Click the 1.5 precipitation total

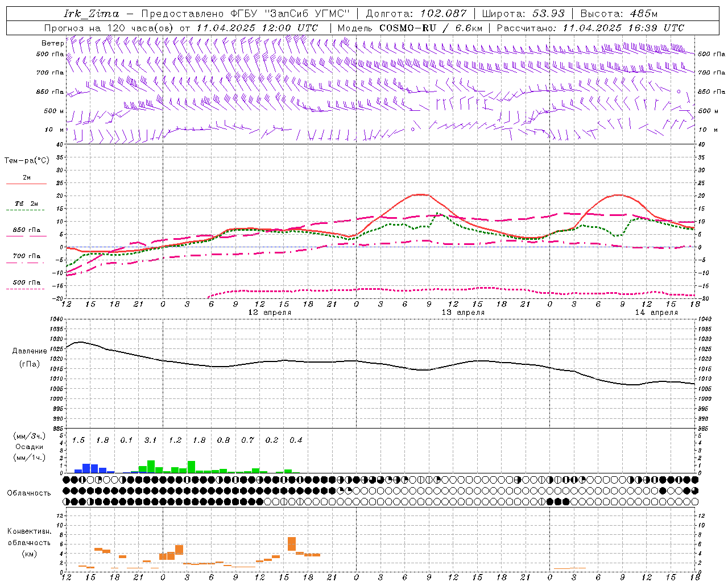point(78,440)
